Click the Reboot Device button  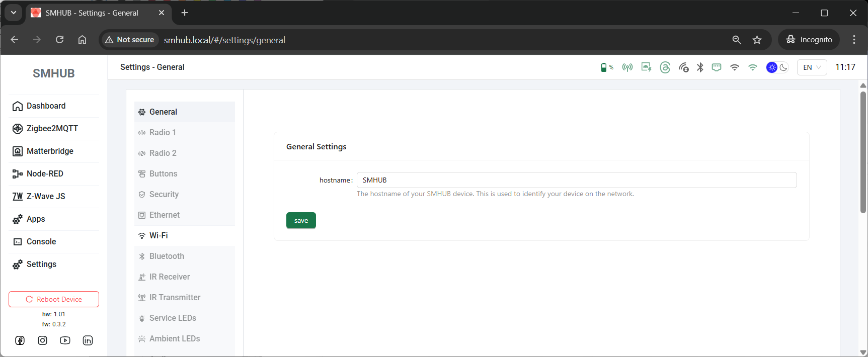coord(54,299)
